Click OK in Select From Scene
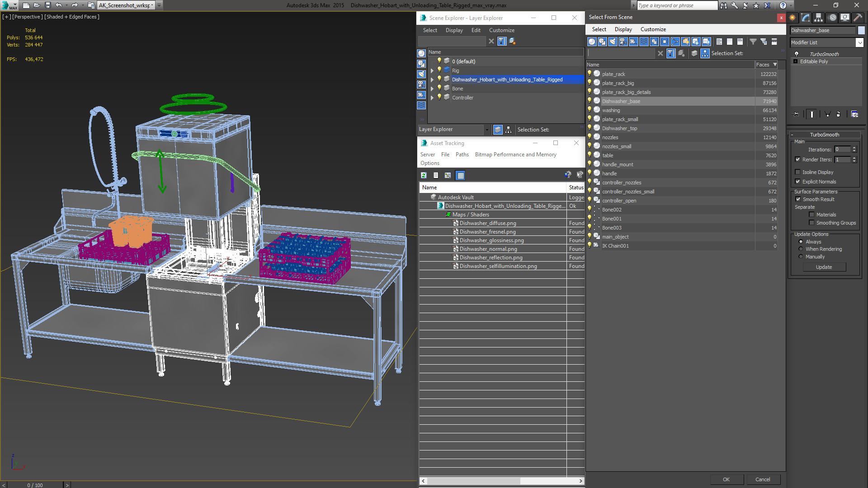This screenshot has height=488, width=868. pyautogui.click(x=726, y=479)
